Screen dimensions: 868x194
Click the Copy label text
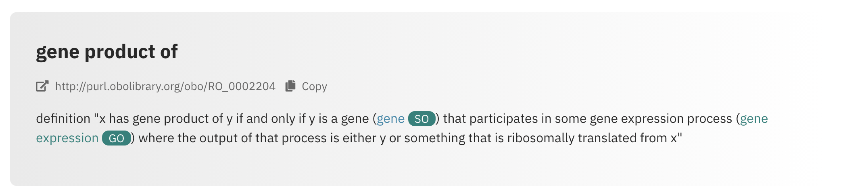314,86
